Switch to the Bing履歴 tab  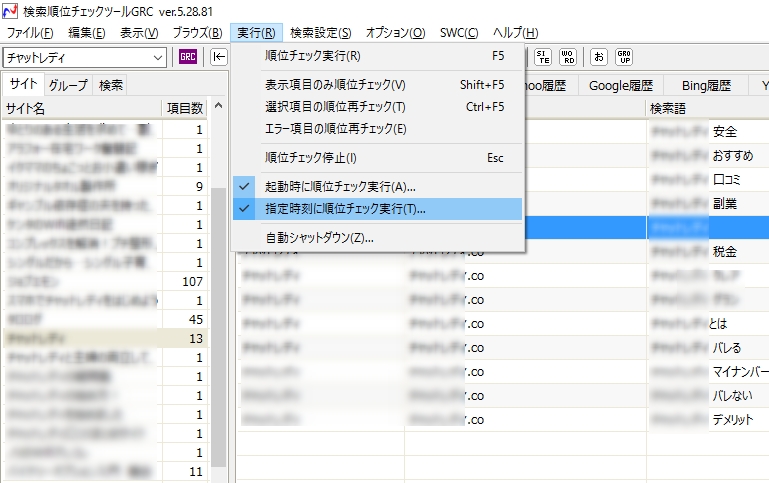(706, 86)
